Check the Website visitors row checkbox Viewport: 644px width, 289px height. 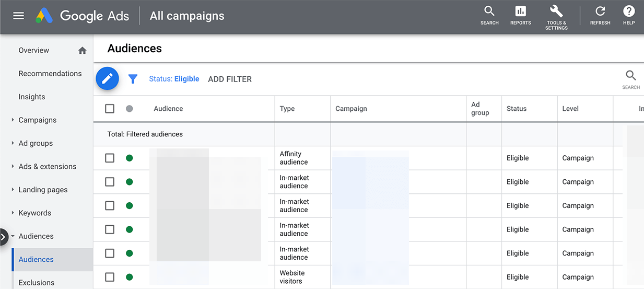110,277
